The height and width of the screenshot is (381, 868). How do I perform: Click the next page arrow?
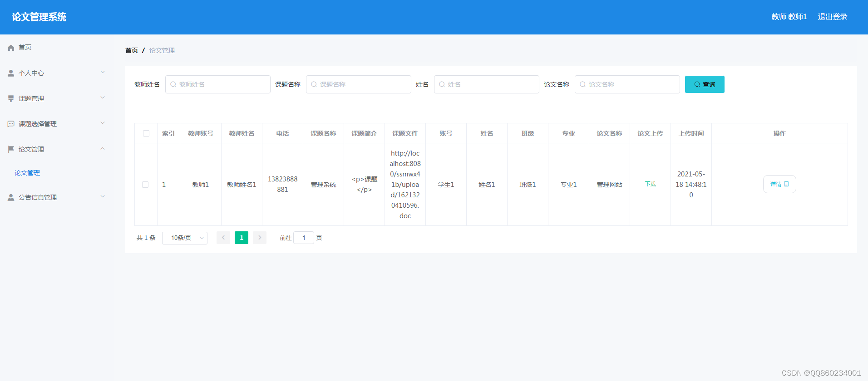(x=260, y=238)
